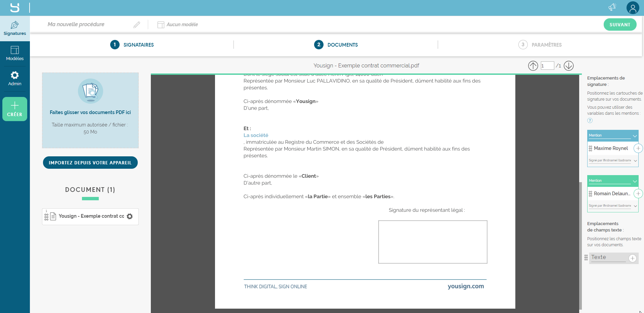This screenshot has width=644, height=313.
Task: Click the SUIVANT button
Action: [620, 24]
